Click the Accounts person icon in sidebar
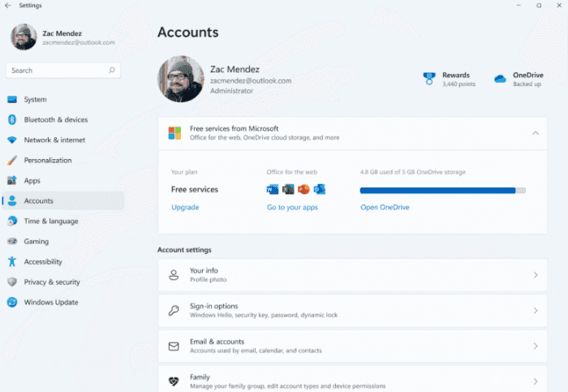 (x=12, y=200)
